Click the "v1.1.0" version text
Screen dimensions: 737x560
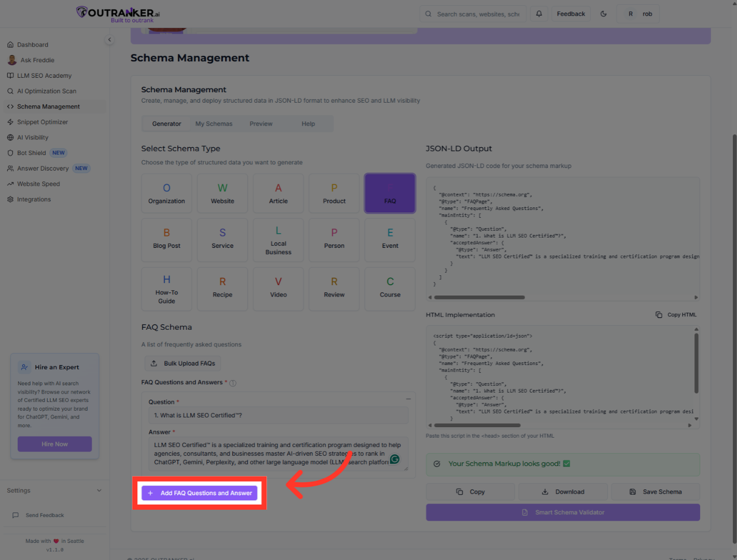coord(55,550)
